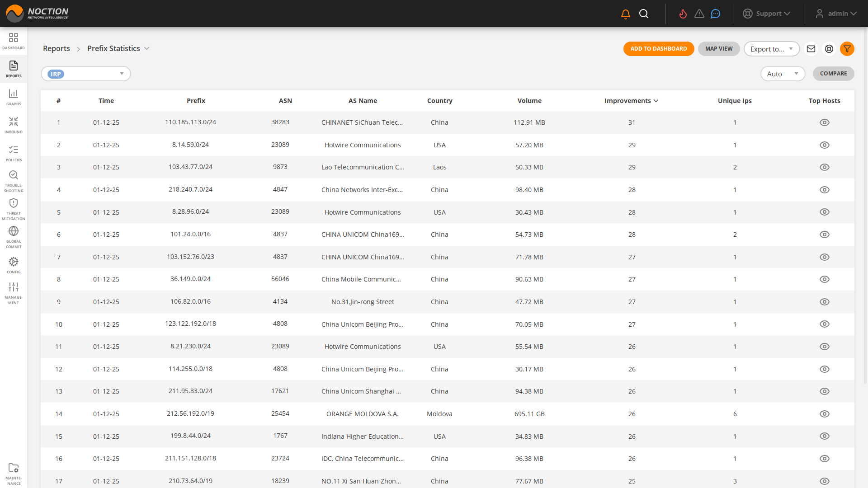Open the Config section
868x488 pixels.
pyautogui.click(x=14, y=264)
